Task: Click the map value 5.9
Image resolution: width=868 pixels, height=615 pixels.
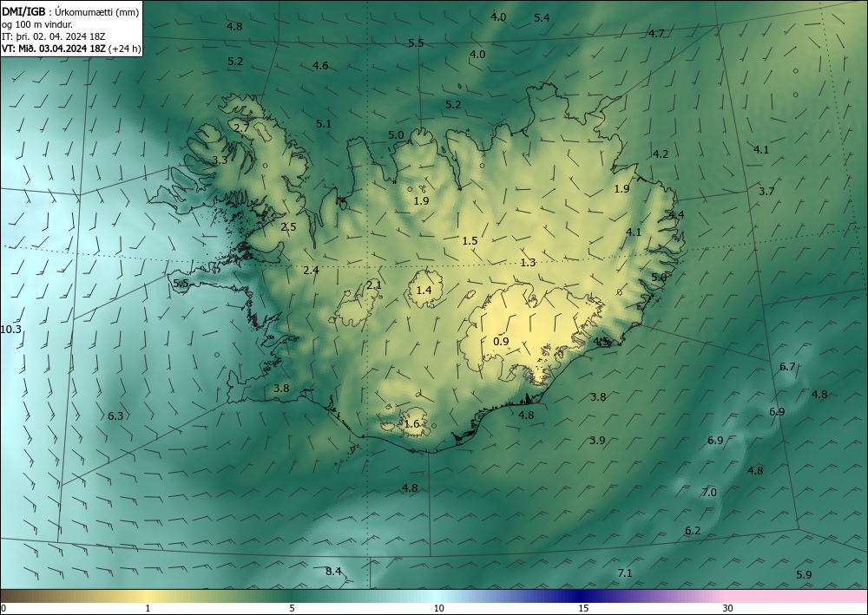Action: 804,574
